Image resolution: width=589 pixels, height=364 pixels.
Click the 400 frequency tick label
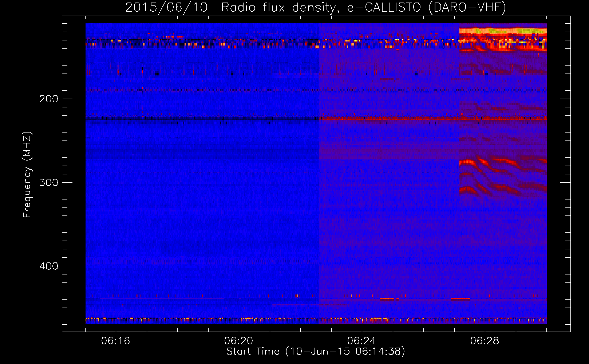pyautogui.click(x=49, y=266)
